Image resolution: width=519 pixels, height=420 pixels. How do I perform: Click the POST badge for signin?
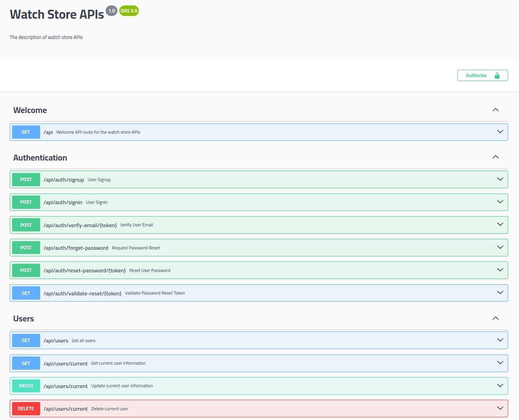tap(26, 202)
